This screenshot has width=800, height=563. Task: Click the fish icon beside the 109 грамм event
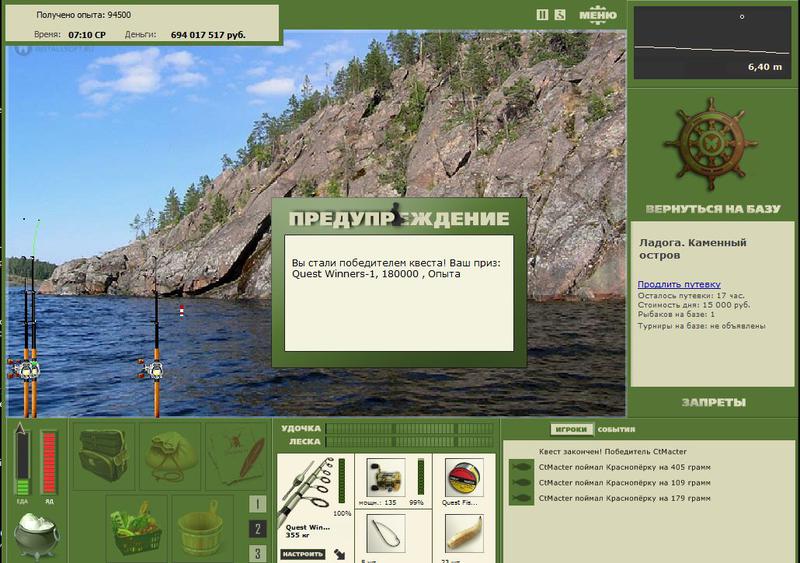click(521, 482)
